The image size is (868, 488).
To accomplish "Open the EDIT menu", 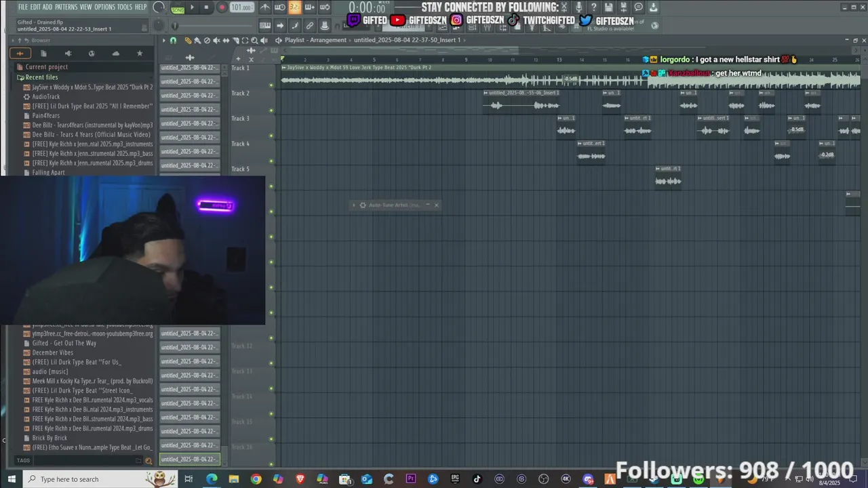I will (35, 7).
